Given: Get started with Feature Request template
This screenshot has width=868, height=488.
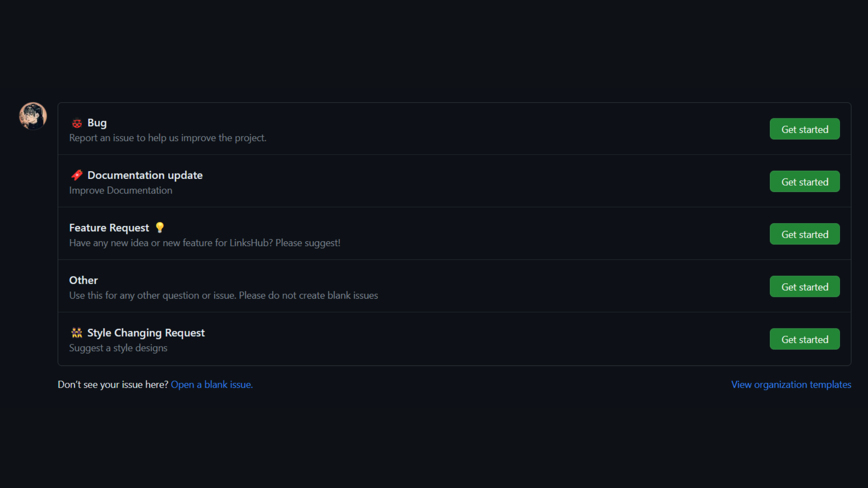Looking at the screenshot, I should pyautogui.click(x=805, y=234).
